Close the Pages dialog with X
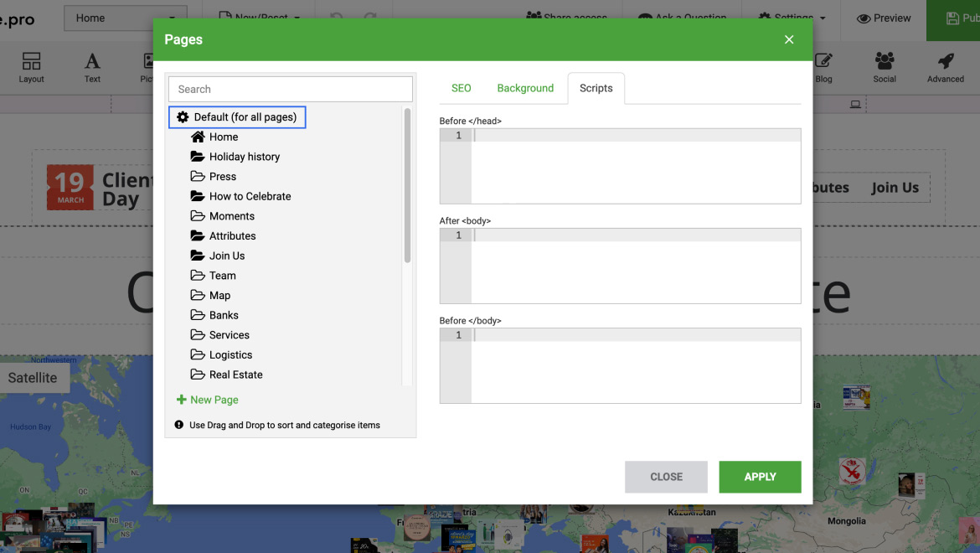Viewport: 980px width, 553px height. [x=789, y=39]
